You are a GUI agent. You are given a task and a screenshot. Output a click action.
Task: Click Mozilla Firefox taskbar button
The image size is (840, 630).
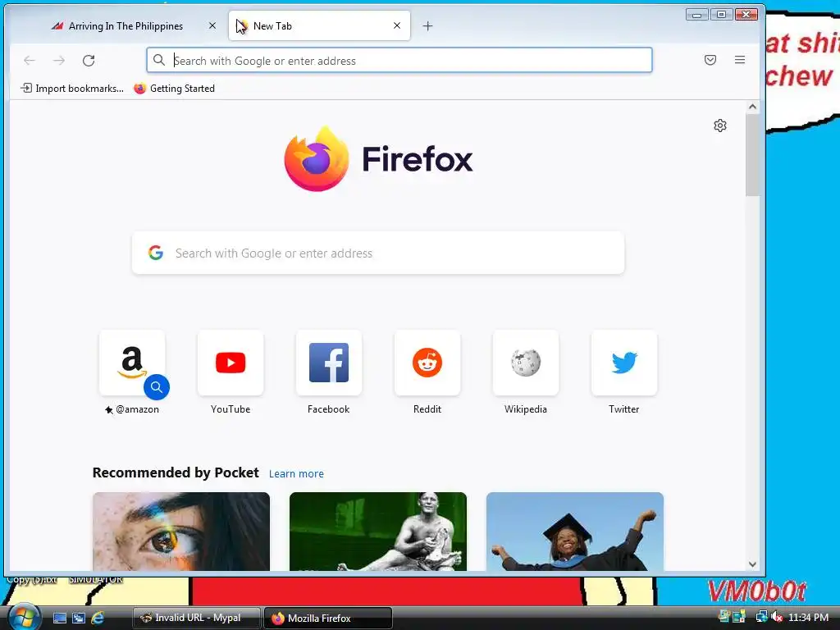click(x=328, y=618)
